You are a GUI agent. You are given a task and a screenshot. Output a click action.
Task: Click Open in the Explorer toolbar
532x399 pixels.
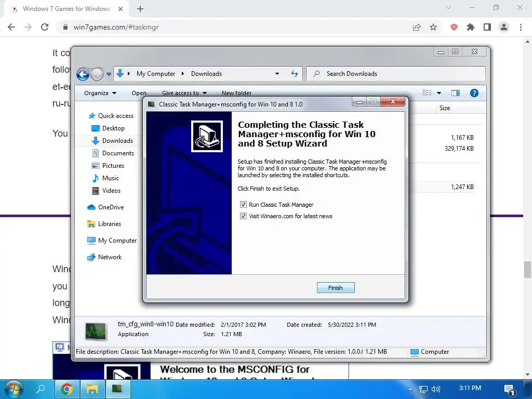(x=139, y=93)
